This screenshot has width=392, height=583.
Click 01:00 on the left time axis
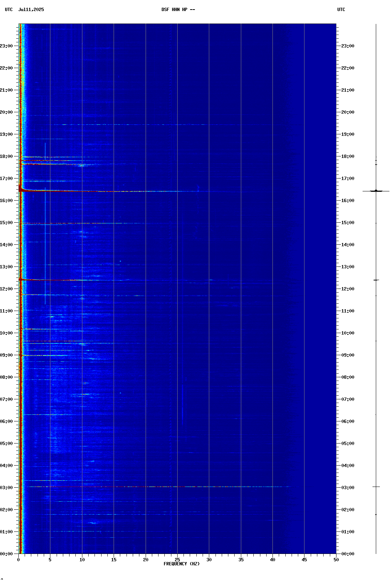(6, 532)
